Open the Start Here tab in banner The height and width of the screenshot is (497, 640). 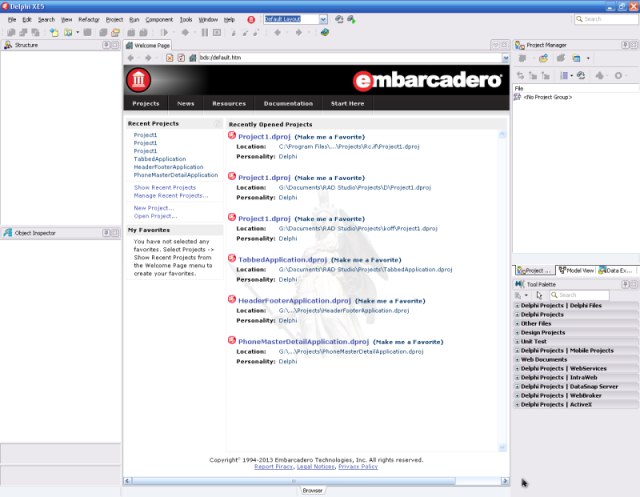click(347, 104)
